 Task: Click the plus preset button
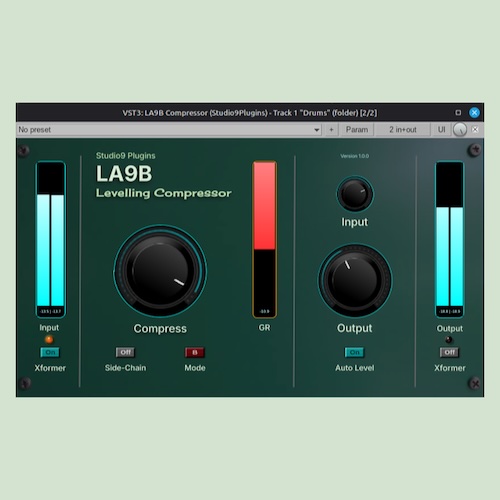tap(331, 130)
